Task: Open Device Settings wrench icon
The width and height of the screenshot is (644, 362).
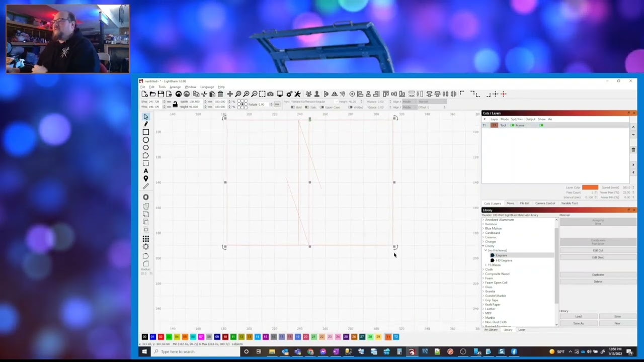Action: coord(297,94)
